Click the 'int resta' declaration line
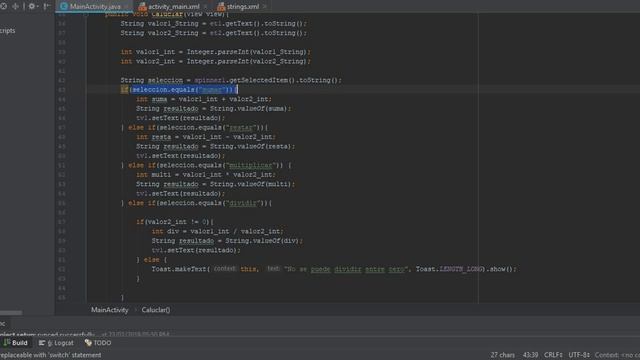This screenshot has width=640, height=360. coord(206,137)
